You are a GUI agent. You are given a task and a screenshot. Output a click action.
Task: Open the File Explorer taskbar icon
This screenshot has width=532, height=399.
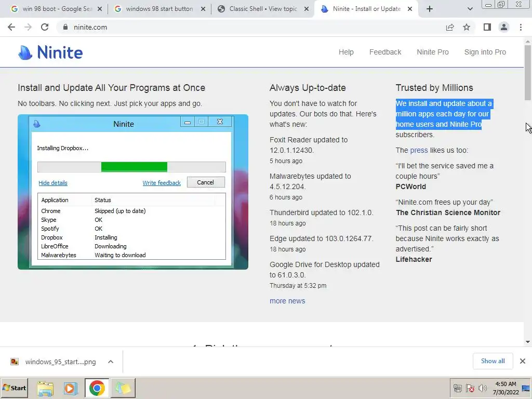[45, 388]
